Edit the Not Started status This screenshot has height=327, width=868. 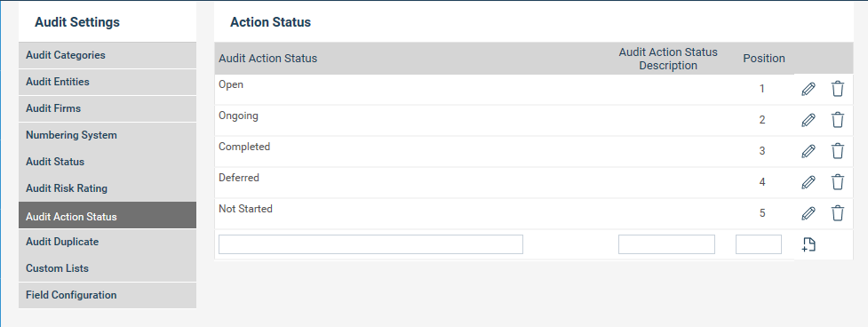(x=808, y=212)
